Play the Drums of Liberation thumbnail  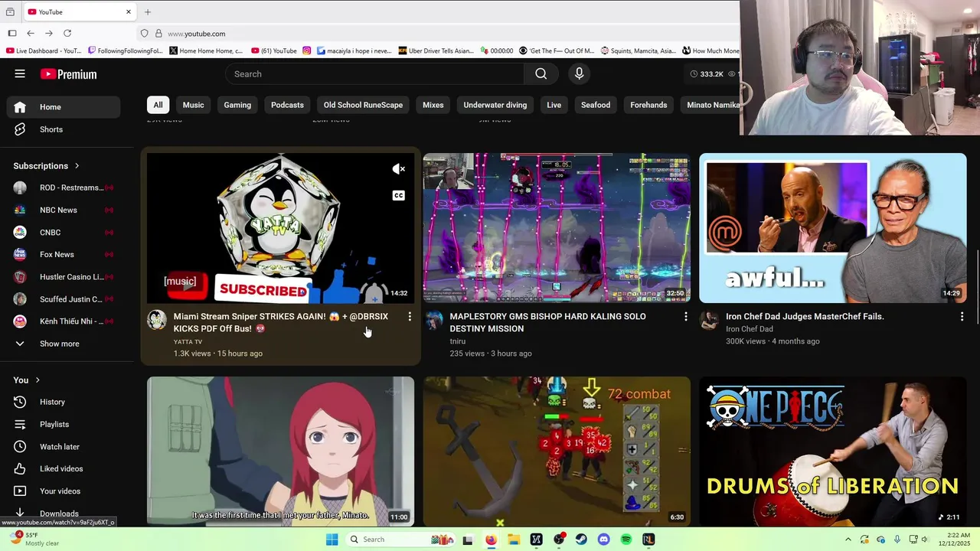(833, 452)
